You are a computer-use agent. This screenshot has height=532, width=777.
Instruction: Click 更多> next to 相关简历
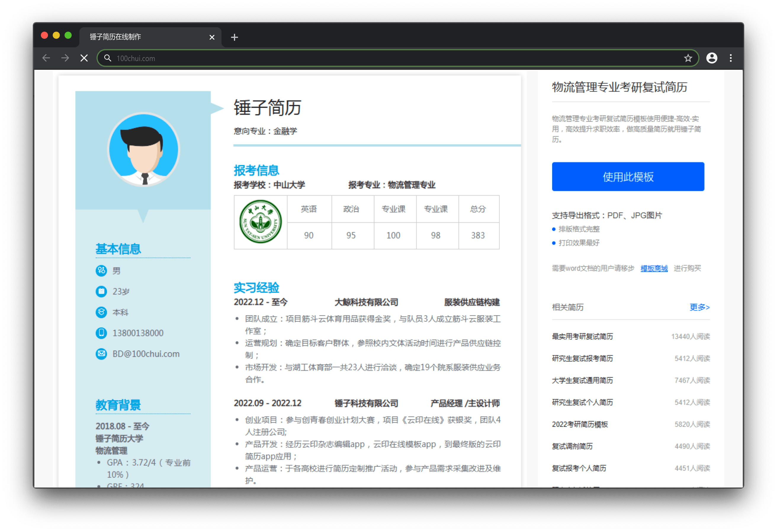click(x=699, y=307)
